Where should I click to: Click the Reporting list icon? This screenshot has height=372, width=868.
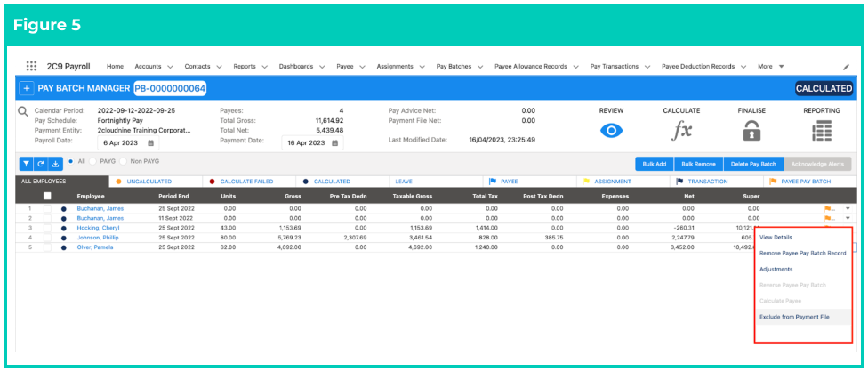pyautogui.click(x=822, y=131)
